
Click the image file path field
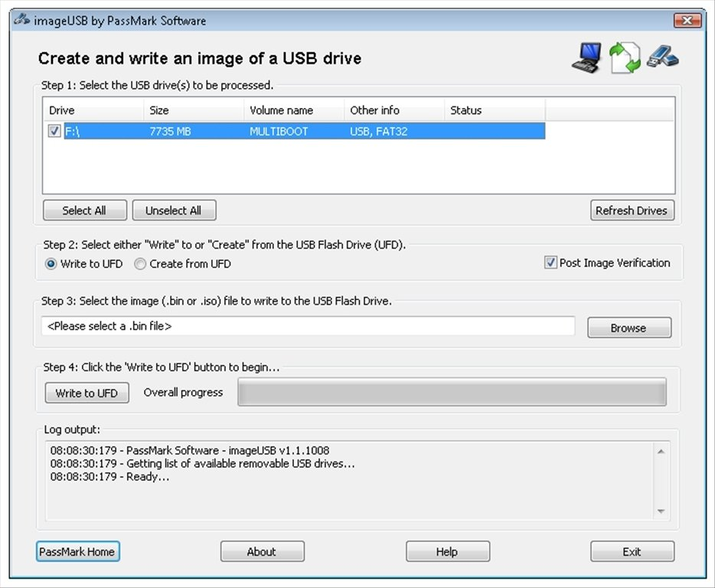coord(308,326)
